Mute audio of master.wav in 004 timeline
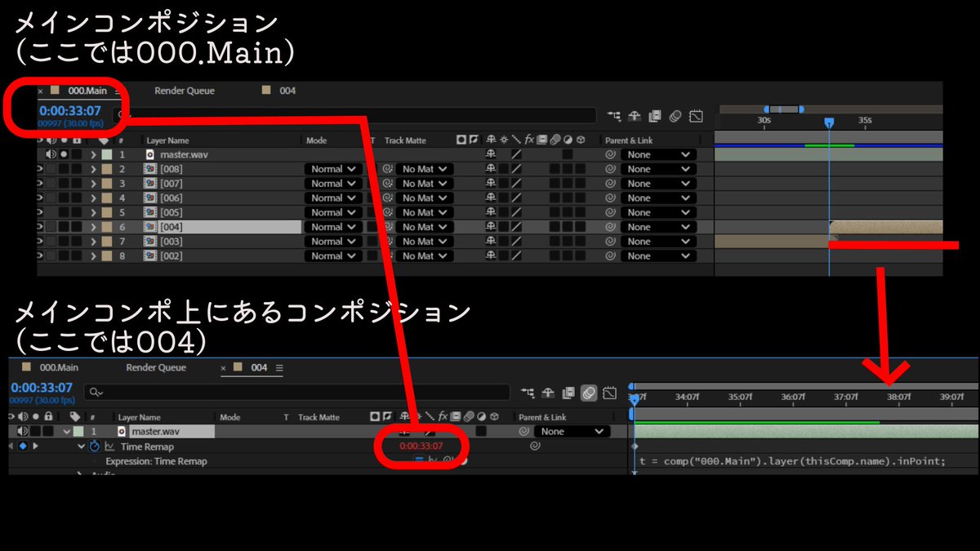Image resolution: width=980 pixels, height=551 pixels. coord(24,431)
